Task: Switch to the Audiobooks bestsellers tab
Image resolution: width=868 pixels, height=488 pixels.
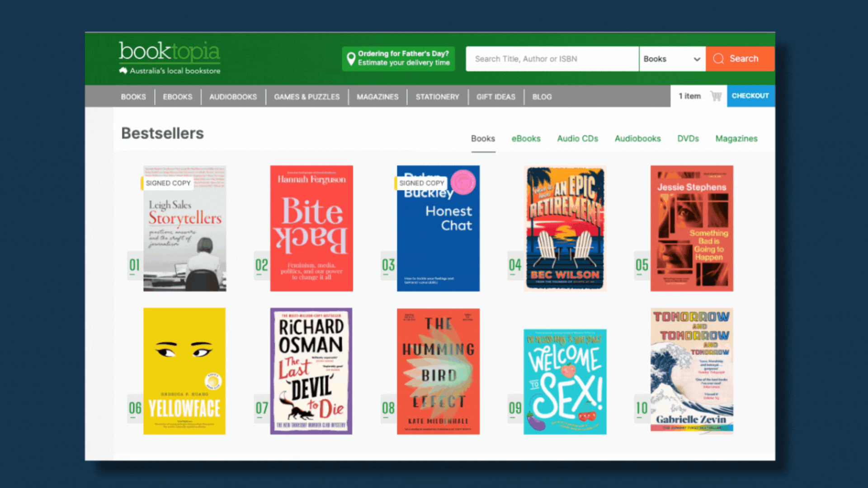Action: coord(637,138)
